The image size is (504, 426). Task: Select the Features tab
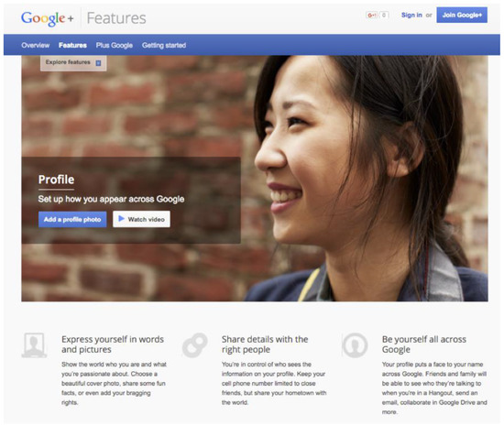(72, 45)
